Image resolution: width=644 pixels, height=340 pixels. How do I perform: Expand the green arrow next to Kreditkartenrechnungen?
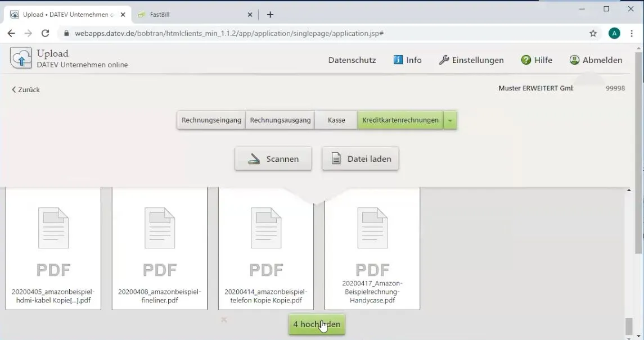[x=449, y=120]
